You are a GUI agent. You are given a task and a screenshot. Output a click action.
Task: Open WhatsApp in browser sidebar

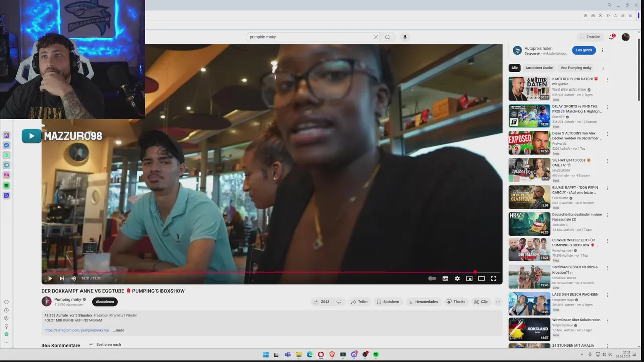(6, 155)
